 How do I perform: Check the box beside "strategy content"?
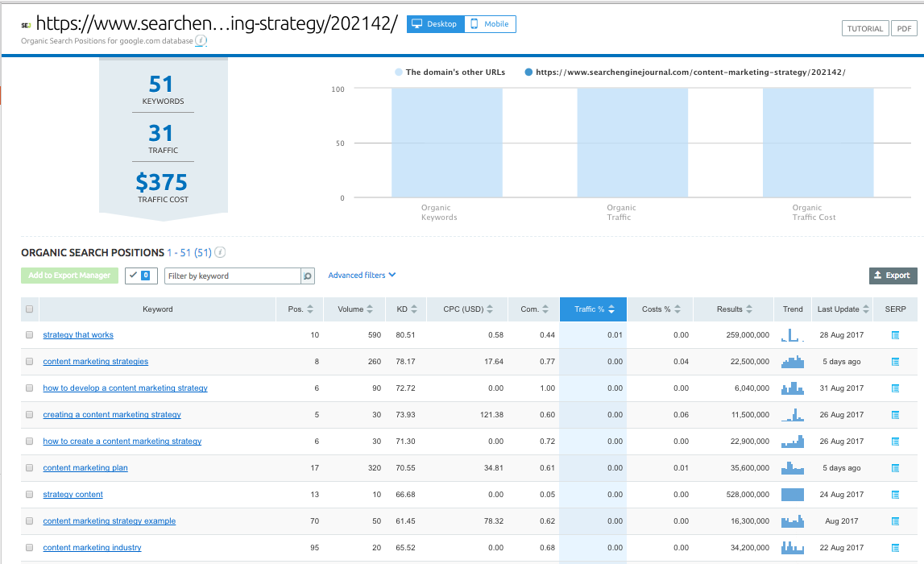(29, 494)
